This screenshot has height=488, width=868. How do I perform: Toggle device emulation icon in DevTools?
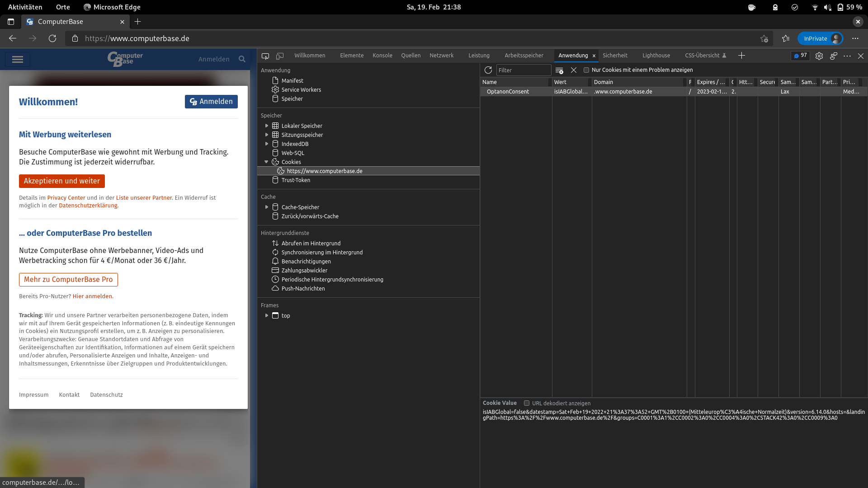pos(280,56)
